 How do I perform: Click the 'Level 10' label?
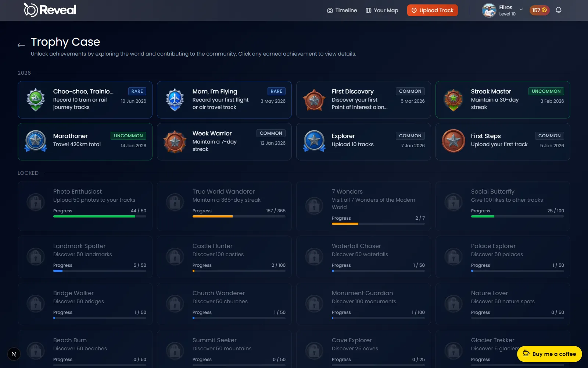click(507, 14)
